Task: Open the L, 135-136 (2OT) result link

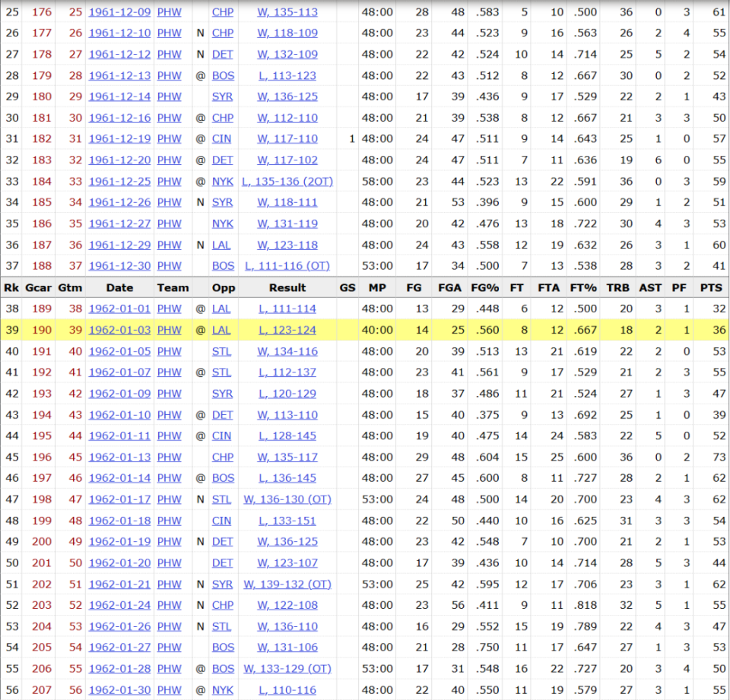Action: pyautogui.click(x=287, y=182)
